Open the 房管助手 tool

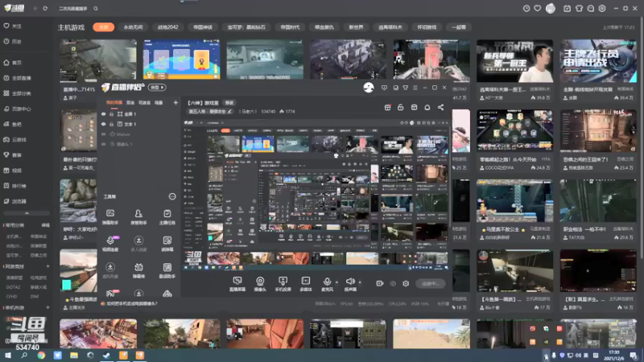click(x=138, y=217)
